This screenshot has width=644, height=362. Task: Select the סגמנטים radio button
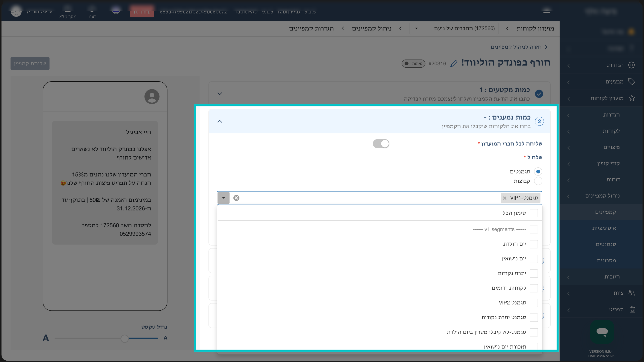[x=538, y=171]
